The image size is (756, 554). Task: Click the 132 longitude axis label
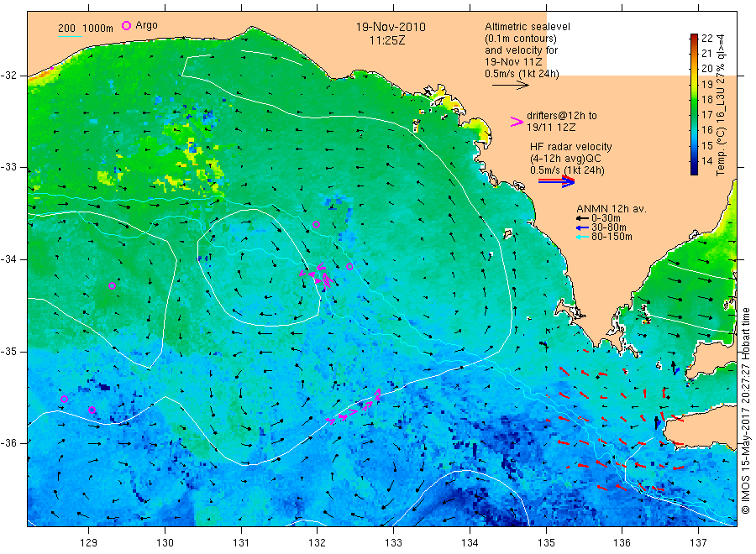pos(318,543)
